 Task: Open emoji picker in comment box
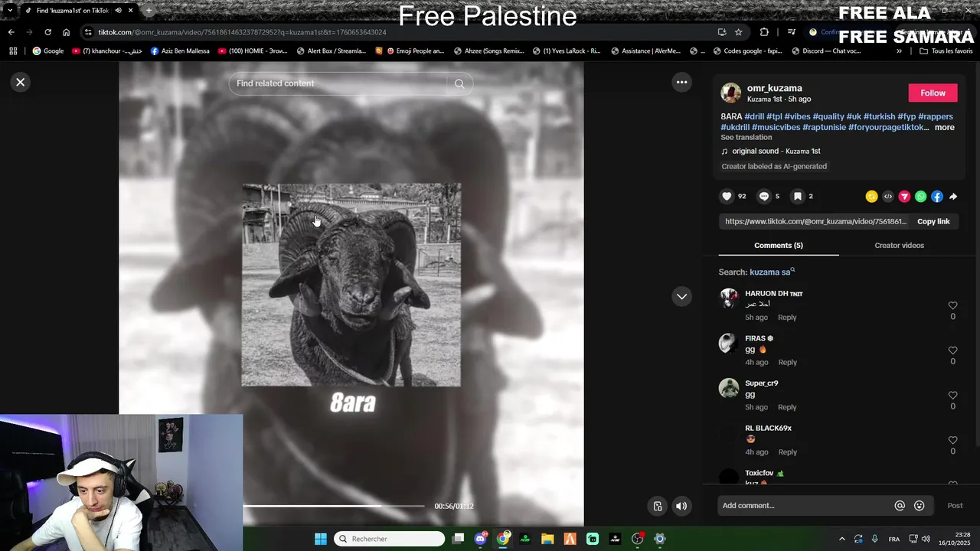[x=920, y=506]
